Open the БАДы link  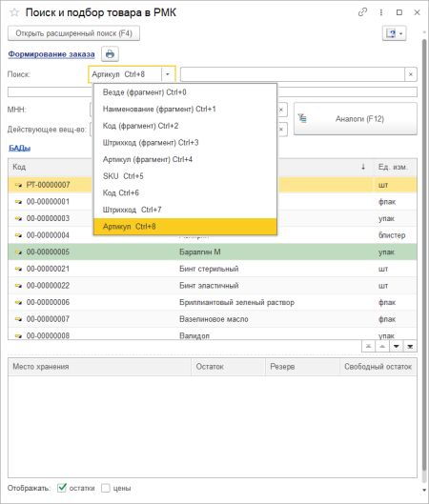[19, 148]
